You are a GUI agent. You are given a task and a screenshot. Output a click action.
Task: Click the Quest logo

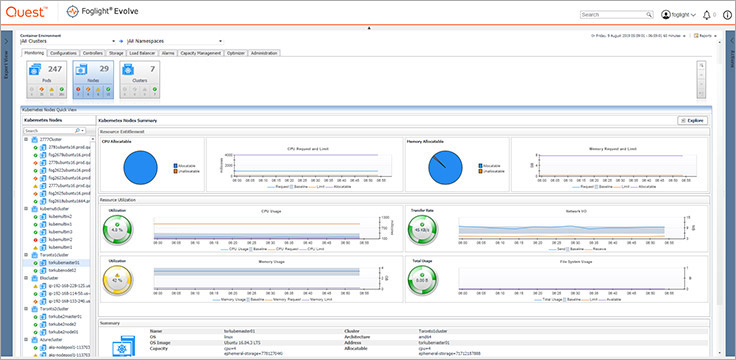26,12
